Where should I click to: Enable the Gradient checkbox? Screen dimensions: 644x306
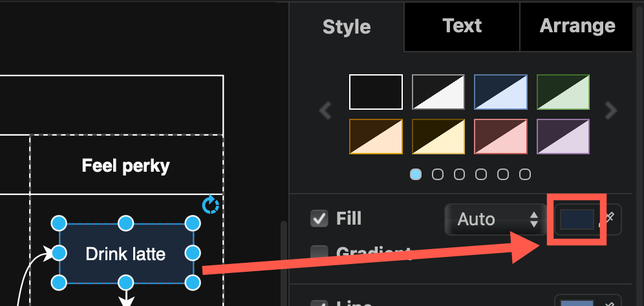pos(319,252)
